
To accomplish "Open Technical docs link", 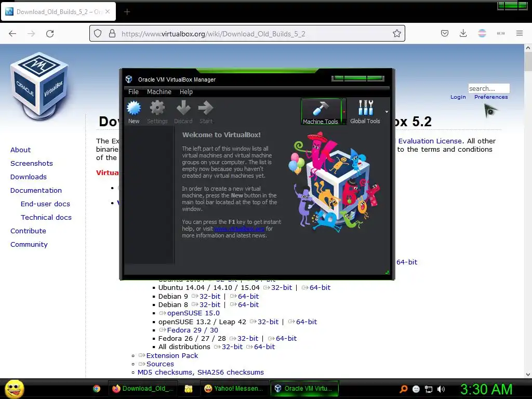I will 46,218.
